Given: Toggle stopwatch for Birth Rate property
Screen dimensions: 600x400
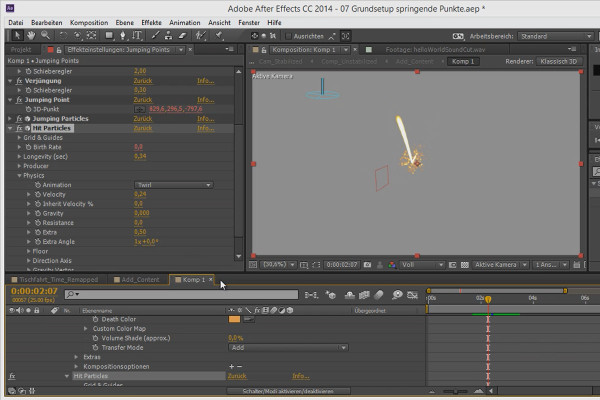Looking at the screenshot, I should pyautogui.click(x=28, y=147).
